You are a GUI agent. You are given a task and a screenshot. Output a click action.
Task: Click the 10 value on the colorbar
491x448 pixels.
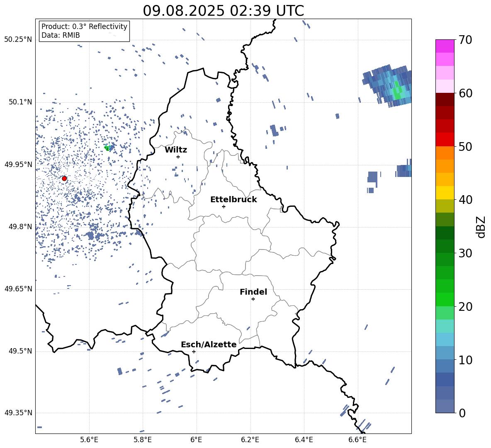(465, 360)
